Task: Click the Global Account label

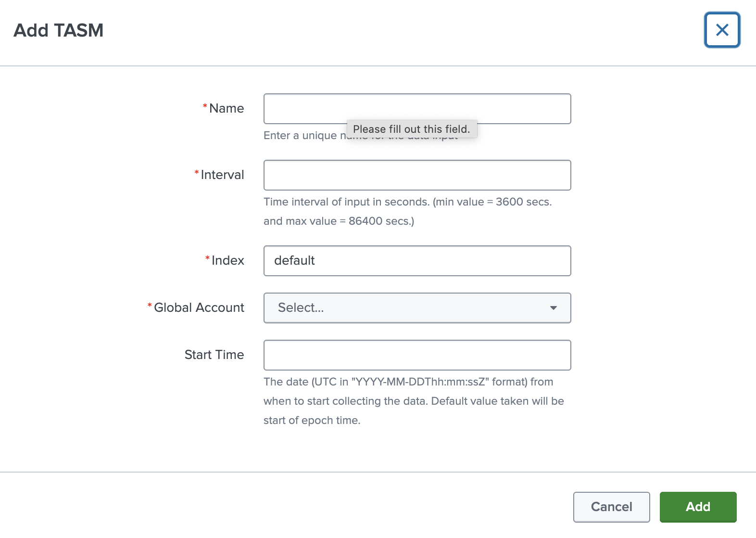Action: 199,308
